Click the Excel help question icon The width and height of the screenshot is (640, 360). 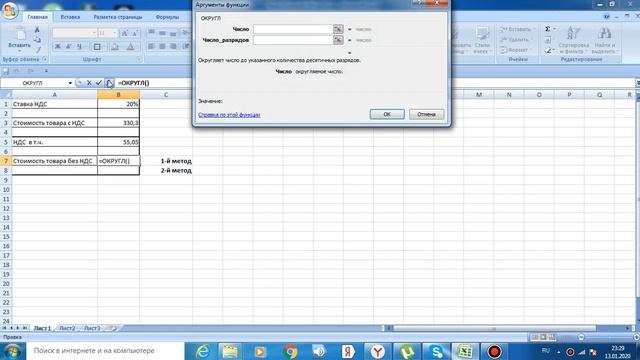607,17
